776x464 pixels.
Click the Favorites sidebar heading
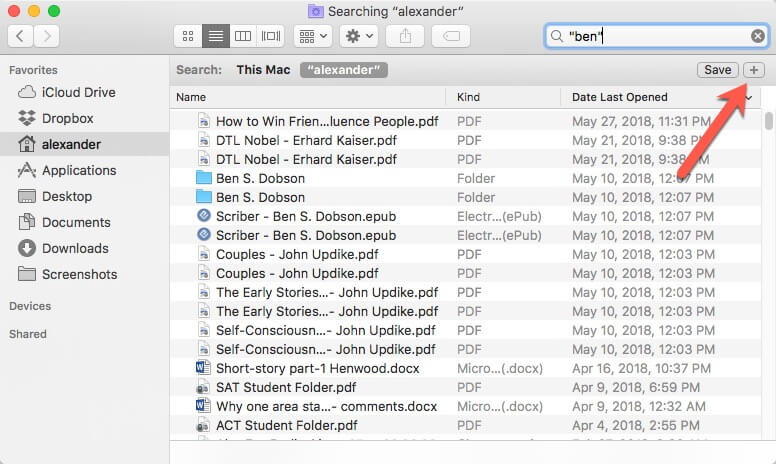coord(33,70)
